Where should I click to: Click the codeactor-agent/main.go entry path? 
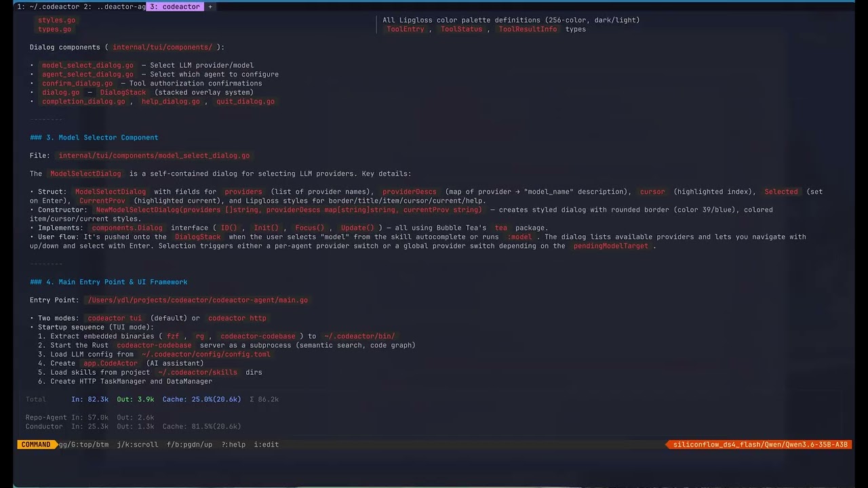pyautogui.click(x=197, y=300)
